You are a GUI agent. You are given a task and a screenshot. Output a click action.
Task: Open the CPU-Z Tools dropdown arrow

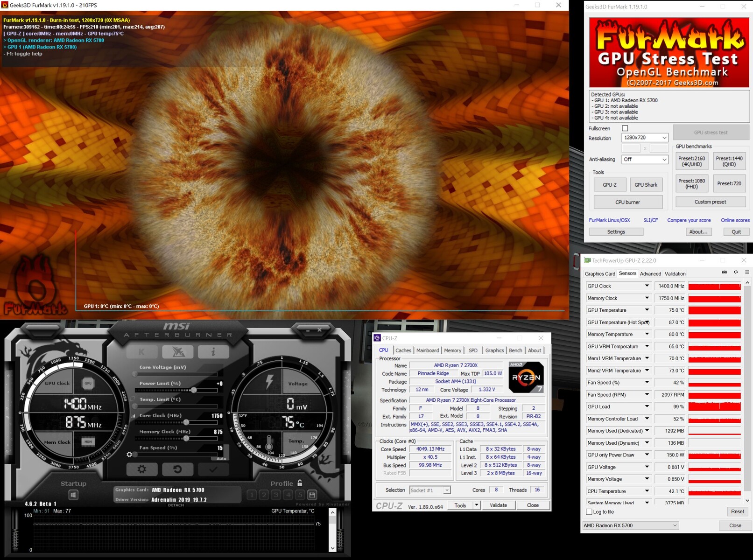pyautogui.click(x=476, y=505)
